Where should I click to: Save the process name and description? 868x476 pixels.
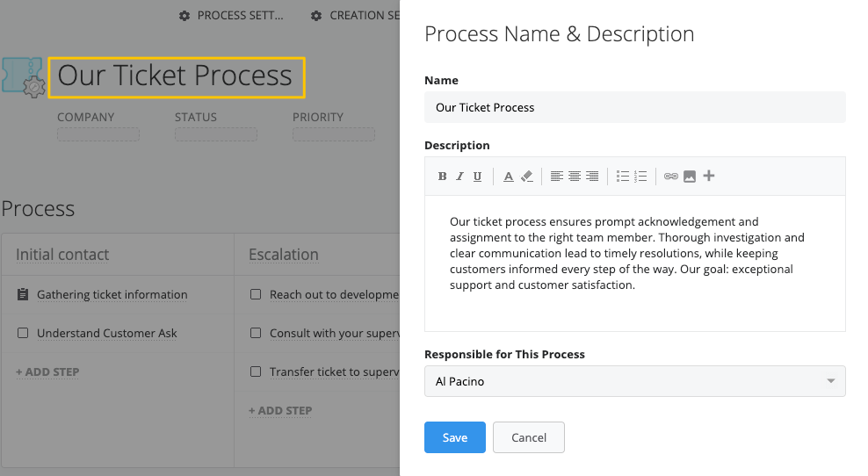(x=454, y=437)
